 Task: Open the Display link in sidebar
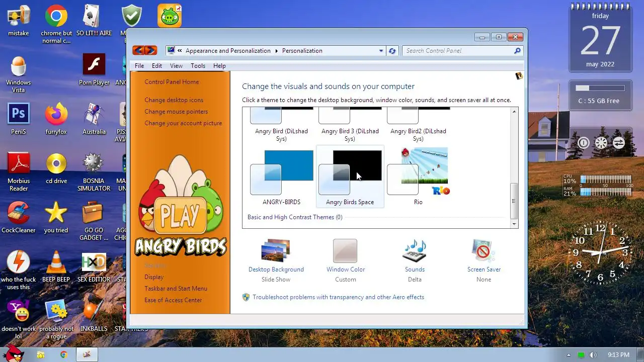154,277
